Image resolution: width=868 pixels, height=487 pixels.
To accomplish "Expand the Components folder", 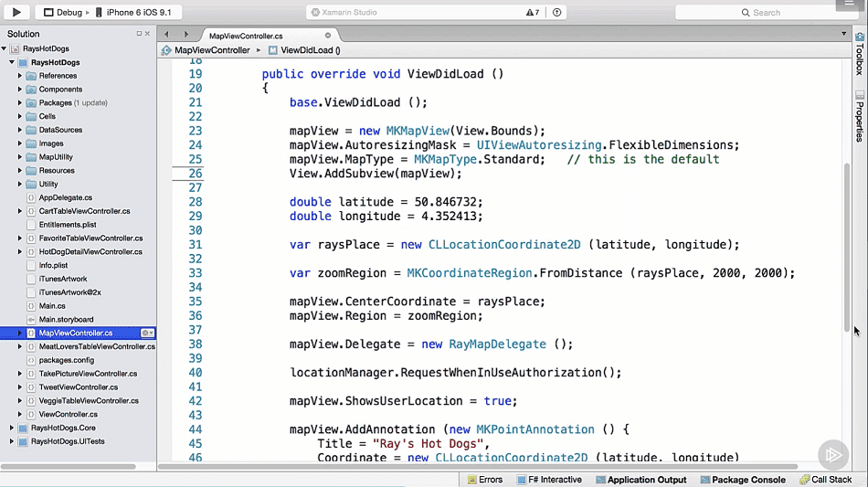I will [x=20, y=90].
